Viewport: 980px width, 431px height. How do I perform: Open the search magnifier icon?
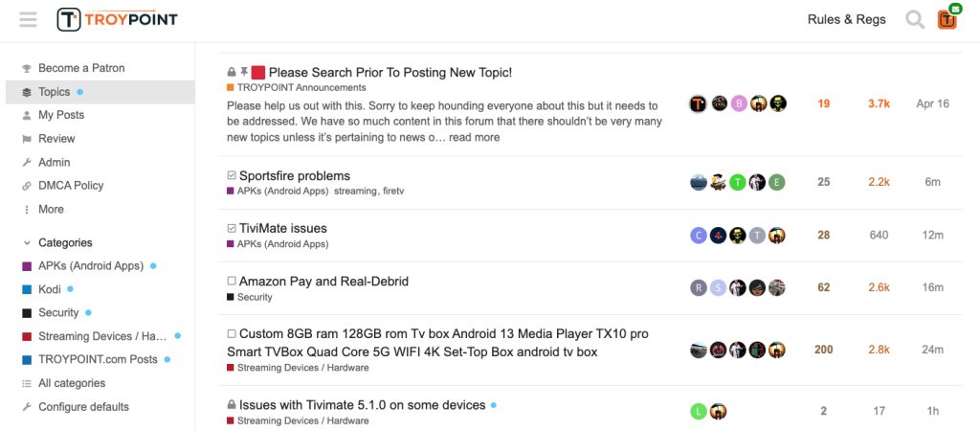tap(915, 19)
